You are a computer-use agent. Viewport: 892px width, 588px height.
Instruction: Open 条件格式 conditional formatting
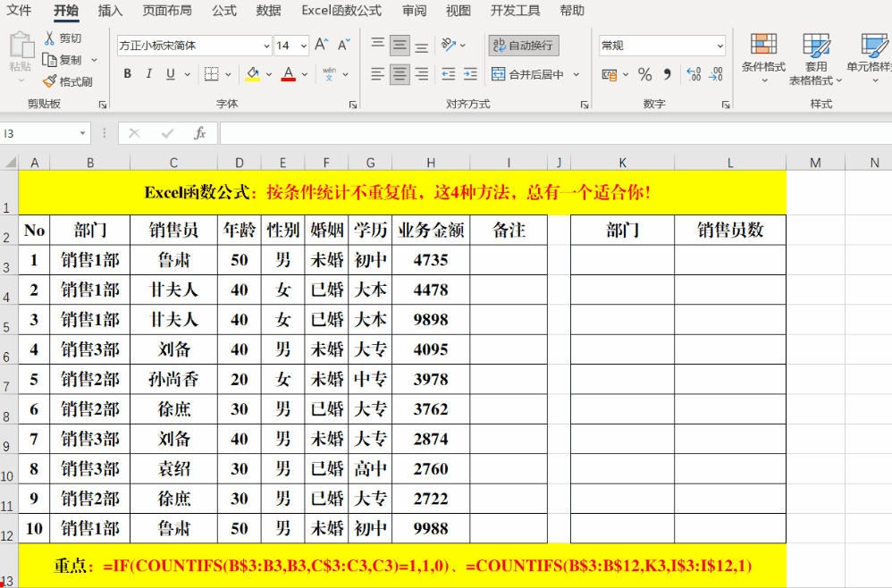coord(763,58)
